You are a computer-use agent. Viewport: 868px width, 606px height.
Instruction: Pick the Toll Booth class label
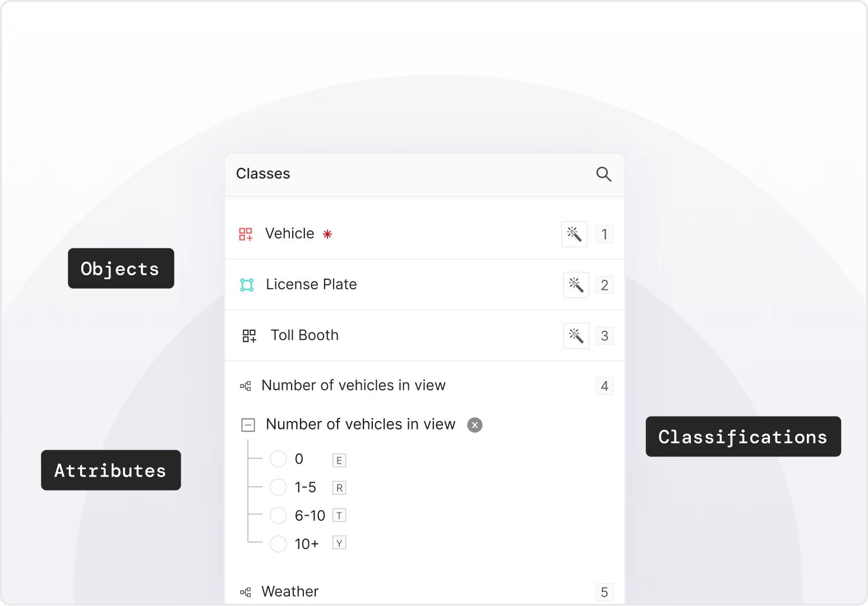pos(304,335)
